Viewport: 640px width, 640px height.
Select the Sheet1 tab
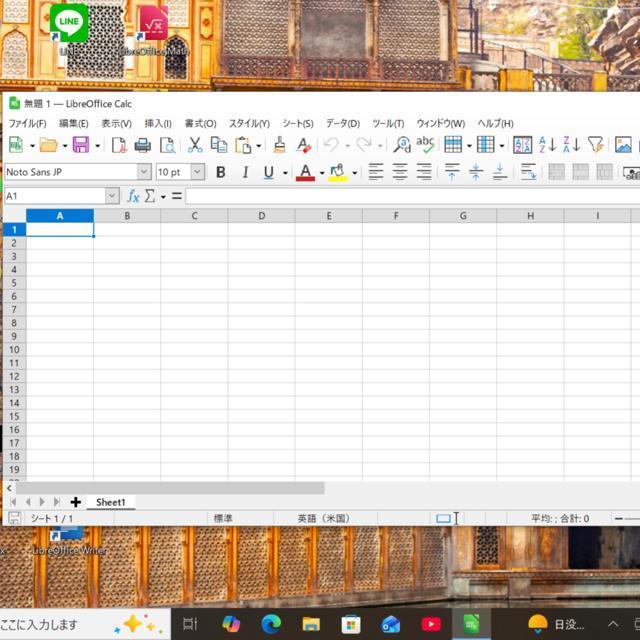tap(110, 502)
